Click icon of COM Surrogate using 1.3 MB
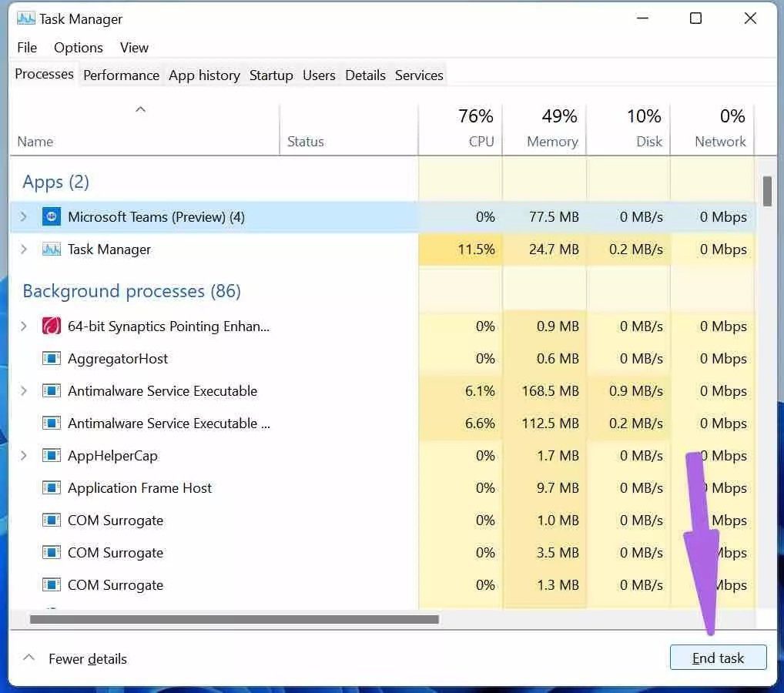784x693 pixels. click(52, 584)
